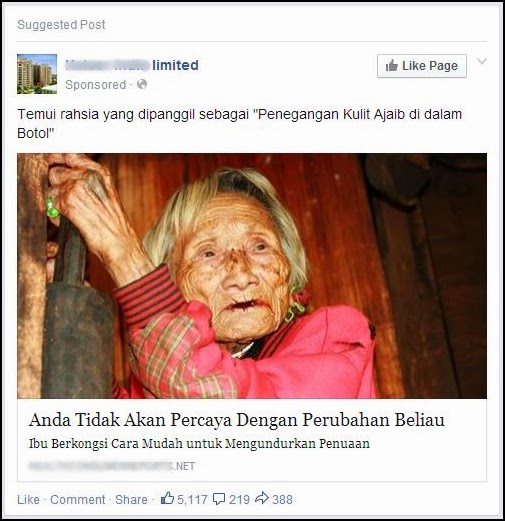
Task: Click the Like Page button
Action: [x=422, y=66]
